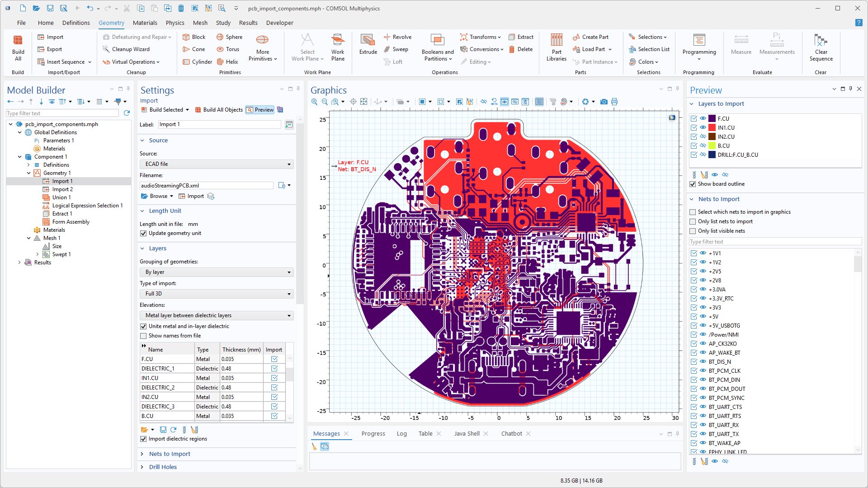
Task: Open Type of import dropdown Full 3D
Action: click(x=217, y=294)
